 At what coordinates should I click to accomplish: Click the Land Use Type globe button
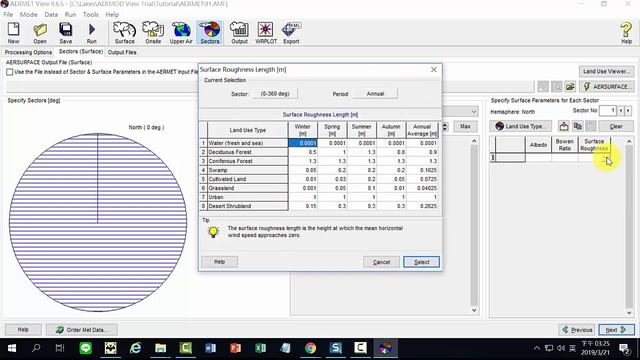pos(520,126)
